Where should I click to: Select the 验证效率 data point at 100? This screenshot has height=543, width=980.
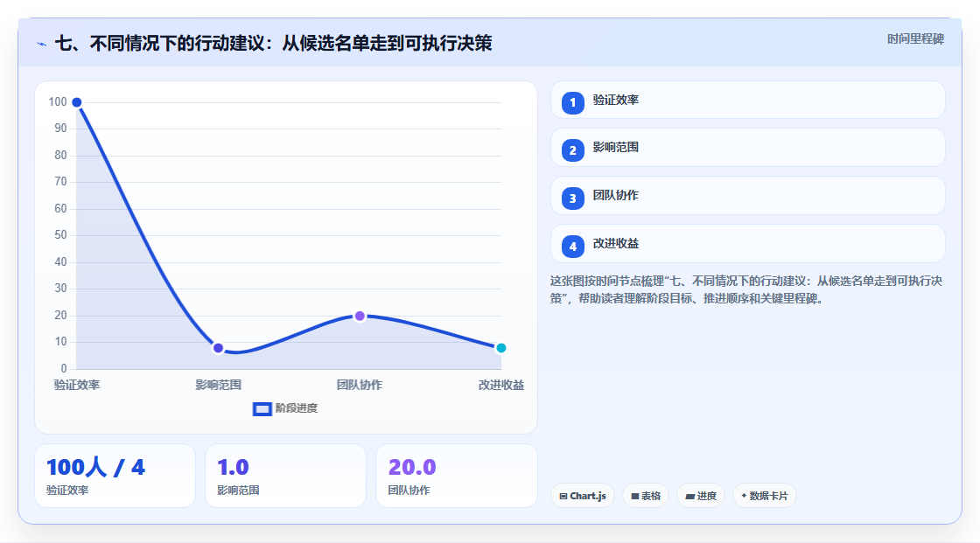(x=76, y=101)
